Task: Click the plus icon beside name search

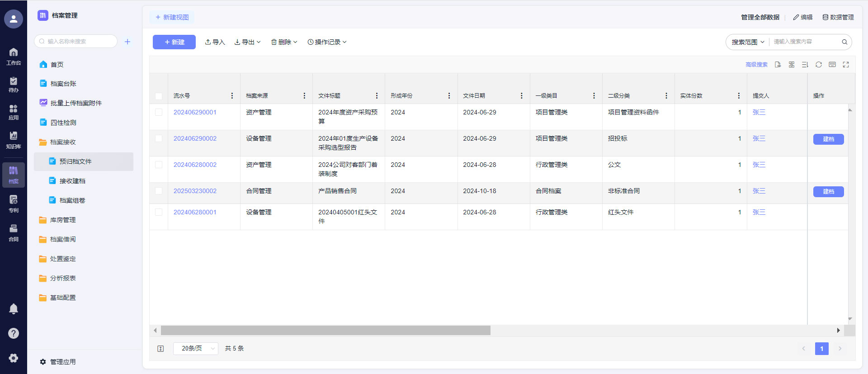Action: click(127, 42)
